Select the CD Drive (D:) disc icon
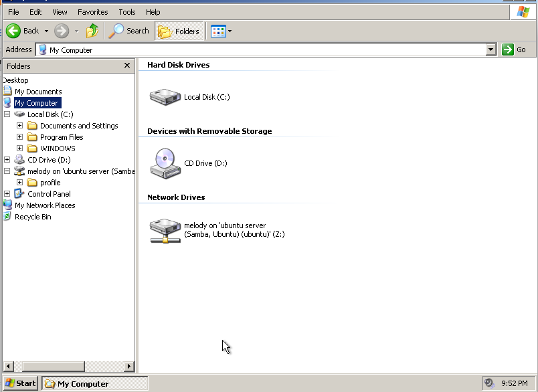Viewport: 538px width, 392px height. point(165,163)
